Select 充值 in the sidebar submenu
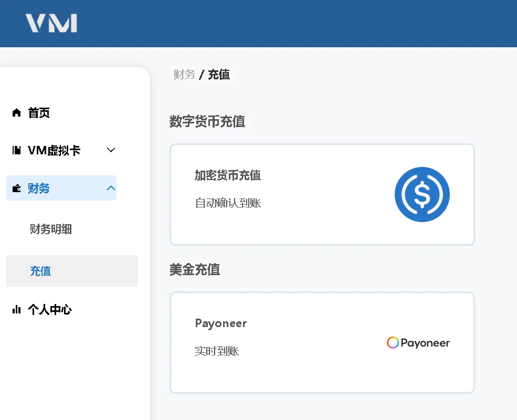This screenshot has height=420, width=517. pos(40,271)
